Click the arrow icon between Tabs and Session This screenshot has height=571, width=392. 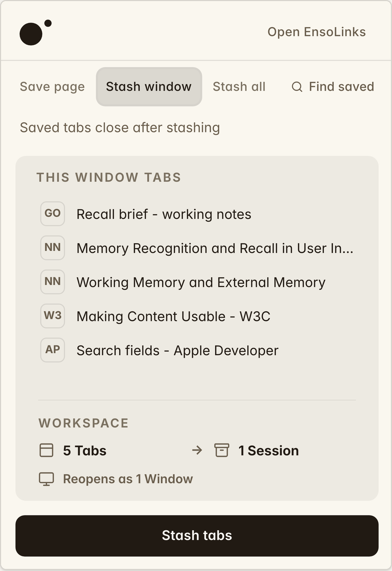197,450
